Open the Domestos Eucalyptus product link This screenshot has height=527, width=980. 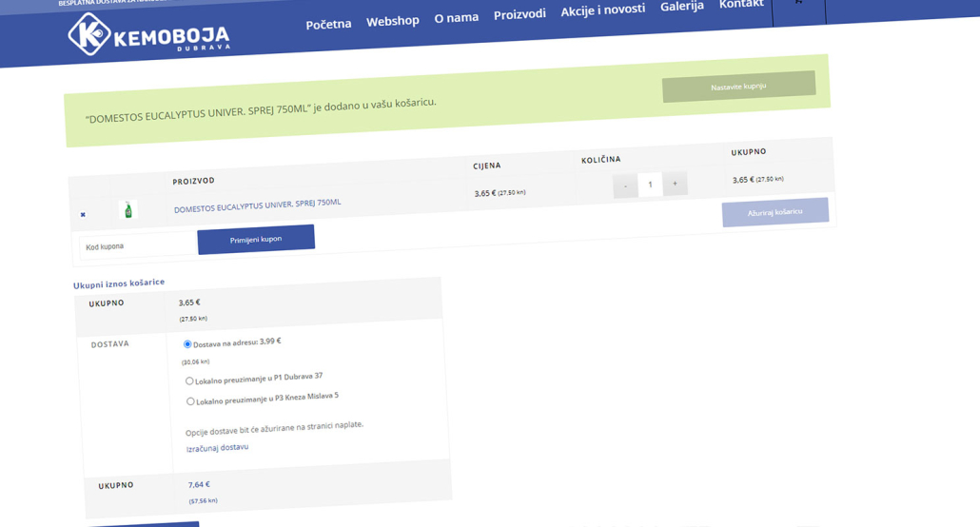click(257, 205)
